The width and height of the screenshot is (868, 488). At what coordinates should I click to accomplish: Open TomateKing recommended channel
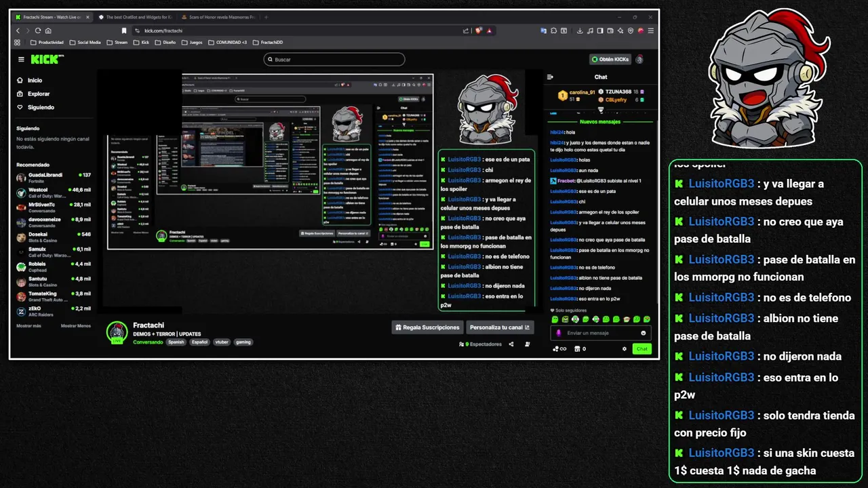click(54, 296)
